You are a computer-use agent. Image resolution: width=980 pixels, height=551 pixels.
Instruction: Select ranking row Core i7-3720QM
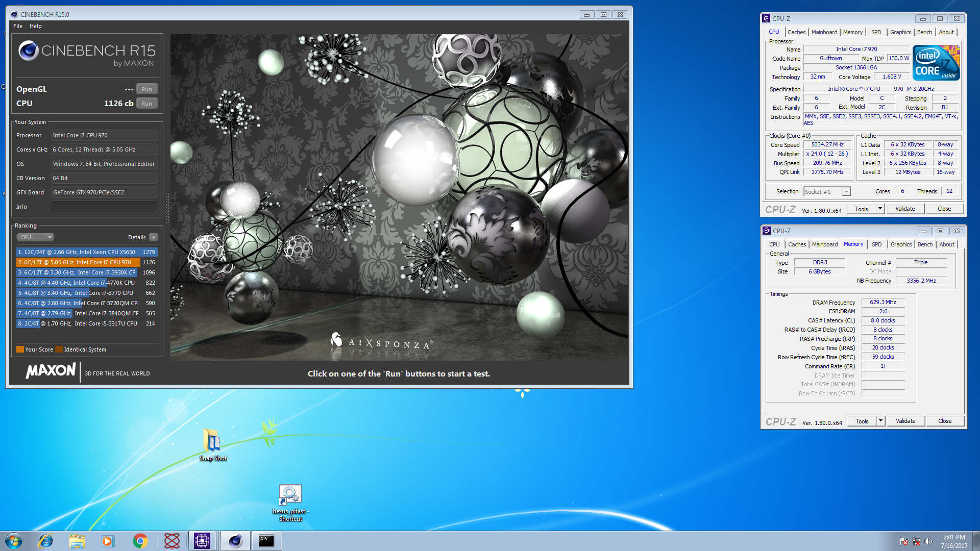(x=87, y=303)
